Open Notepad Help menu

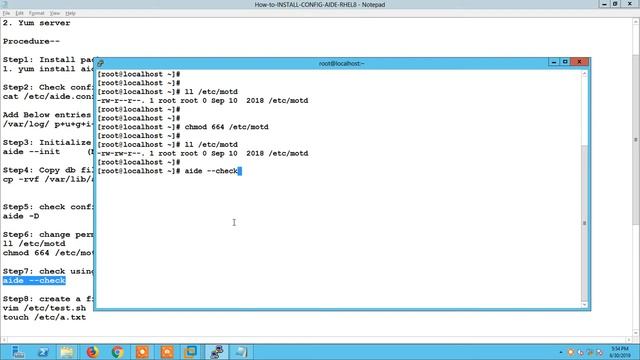coord(70,13)
